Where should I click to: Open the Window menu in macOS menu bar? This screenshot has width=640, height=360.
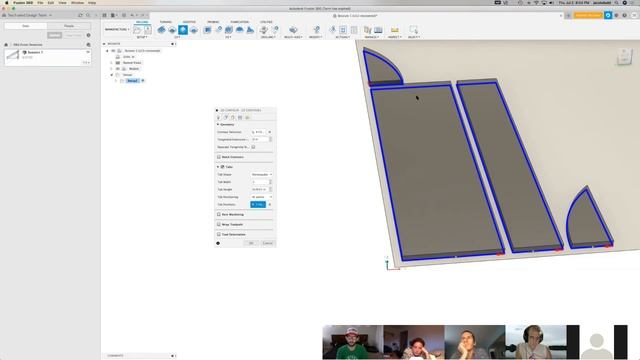pyautogui.click(x=77, y=2)
